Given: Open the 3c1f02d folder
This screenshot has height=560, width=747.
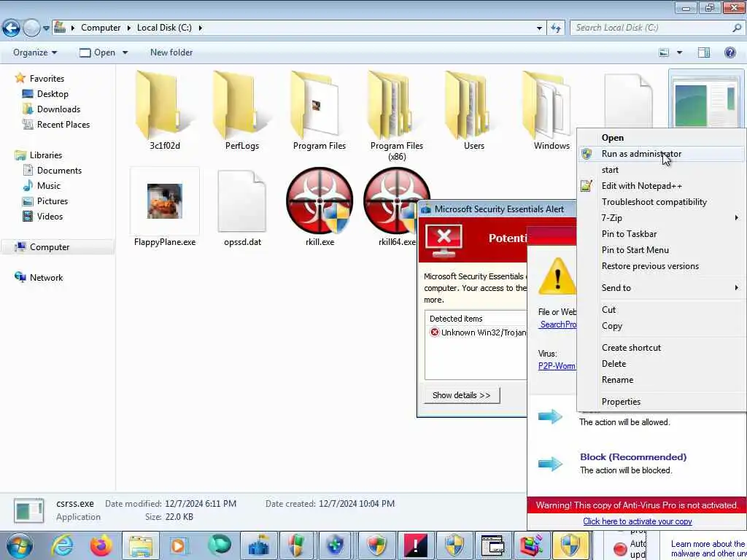Looking at the screenshot, I should click(x=164, y=111).
